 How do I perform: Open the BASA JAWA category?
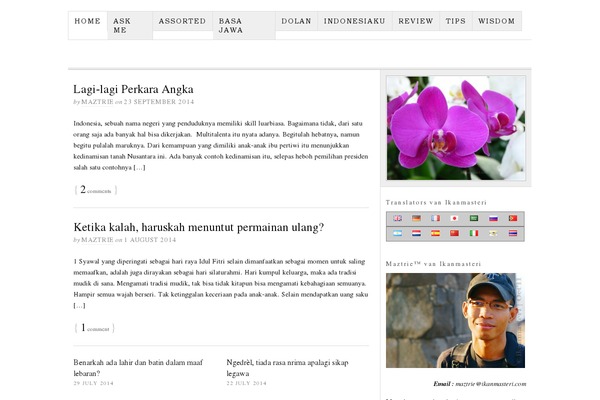[244, 26]
